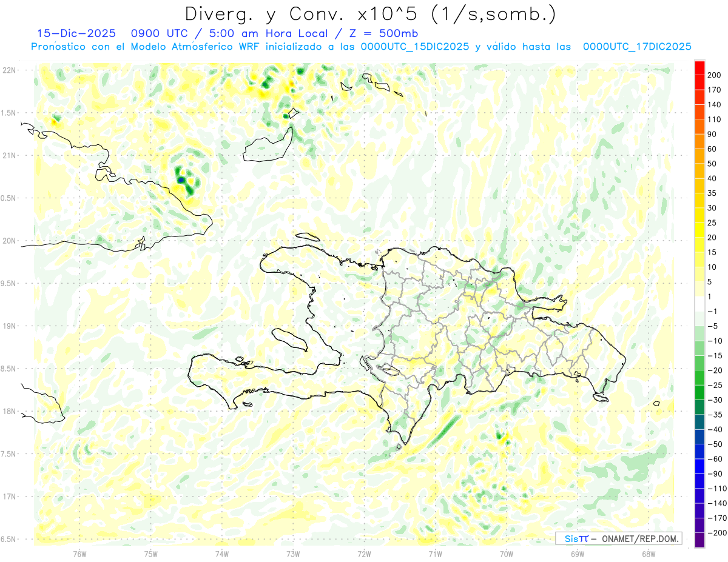Click the "SisTT - ONAMET/REP.DOM." credit box

618,538
